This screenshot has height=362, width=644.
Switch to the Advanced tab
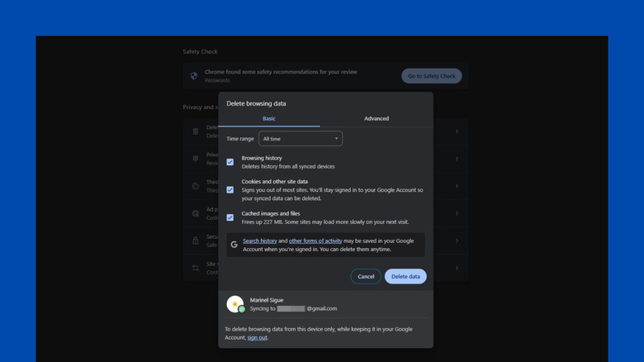[x=376, y=119]
